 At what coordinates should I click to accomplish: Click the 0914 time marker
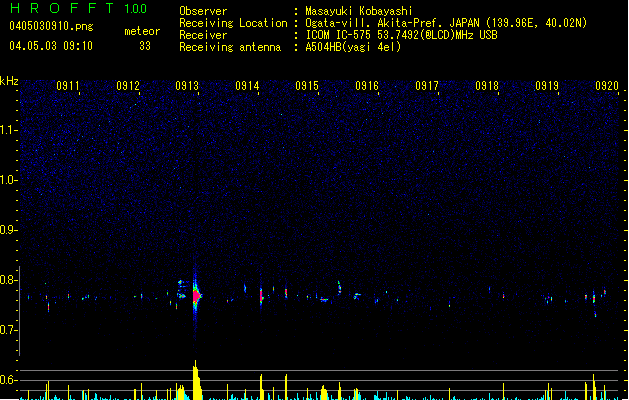(x=247, y=86)
